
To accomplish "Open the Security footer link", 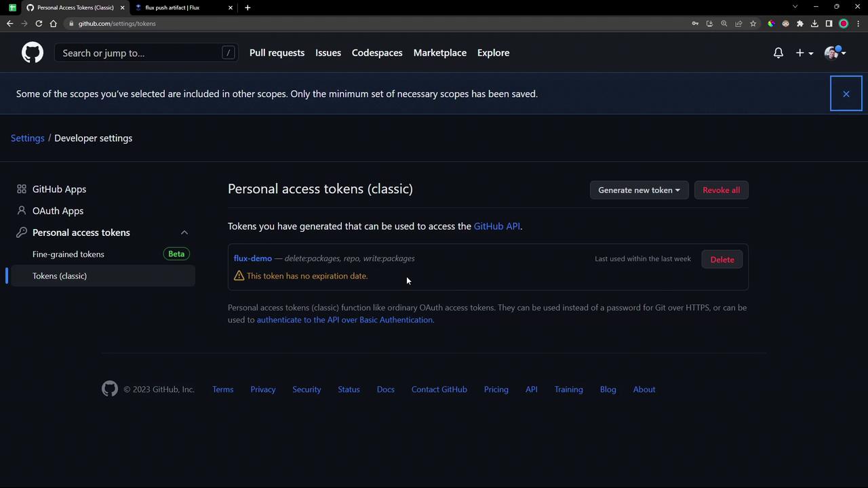I will (x=307, y=390).
